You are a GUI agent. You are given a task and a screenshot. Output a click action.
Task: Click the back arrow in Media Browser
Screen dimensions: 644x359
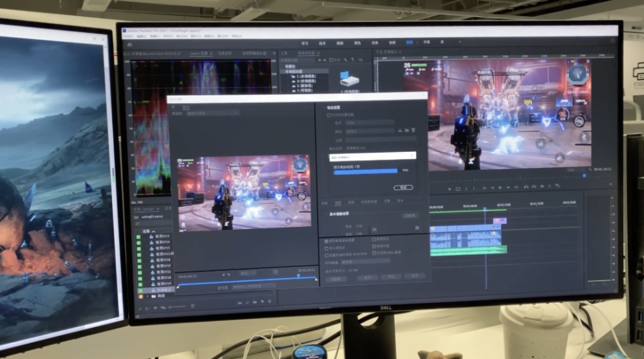[319, 60]
